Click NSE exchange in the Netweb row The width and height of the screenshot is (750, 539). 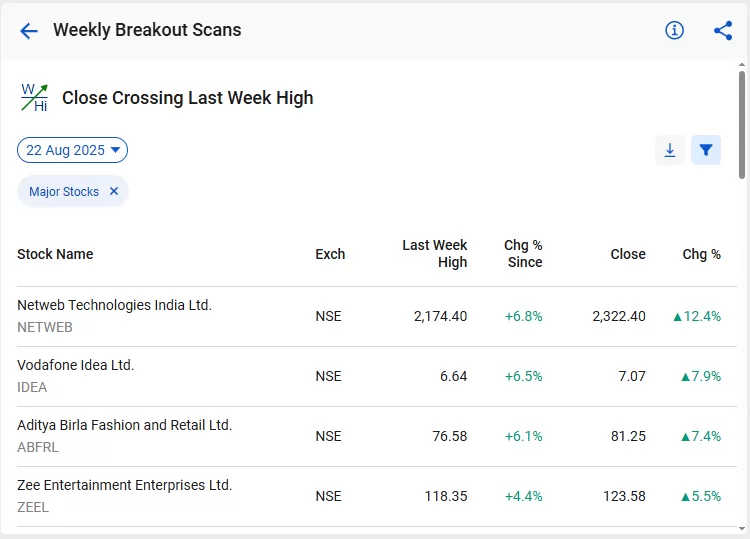point(329,316)
